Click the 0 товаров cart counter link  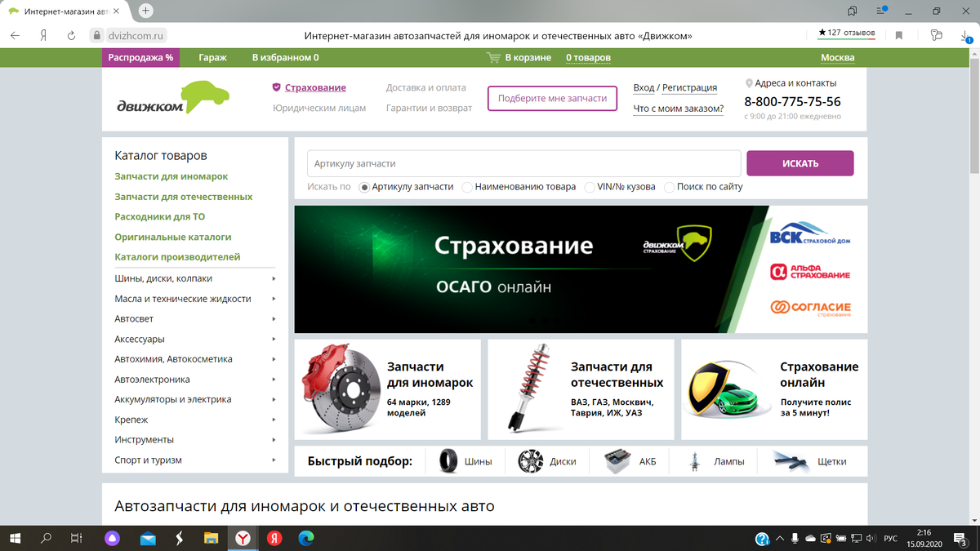(588, 58)
